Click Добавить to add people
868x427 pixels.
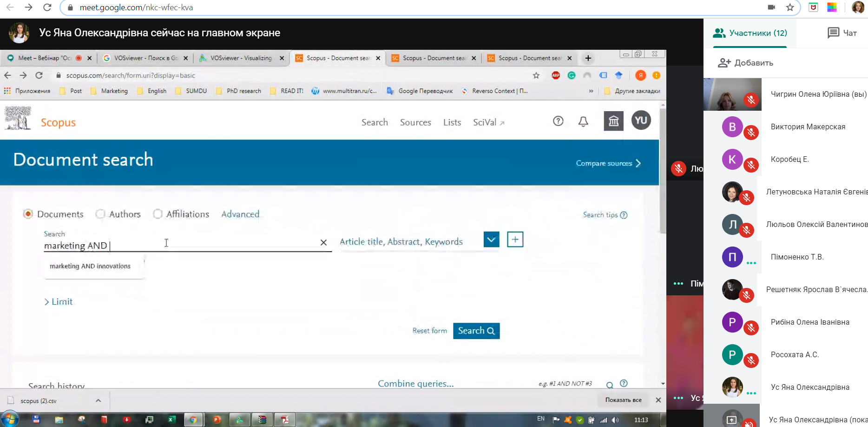(745, 63)
